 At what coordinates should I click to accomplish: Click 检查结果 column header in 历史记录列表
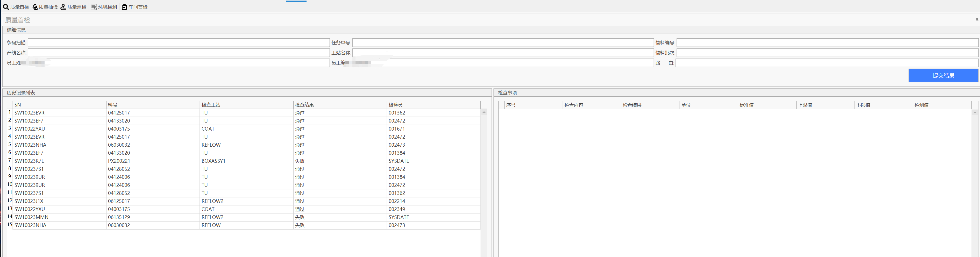[340, 105]
